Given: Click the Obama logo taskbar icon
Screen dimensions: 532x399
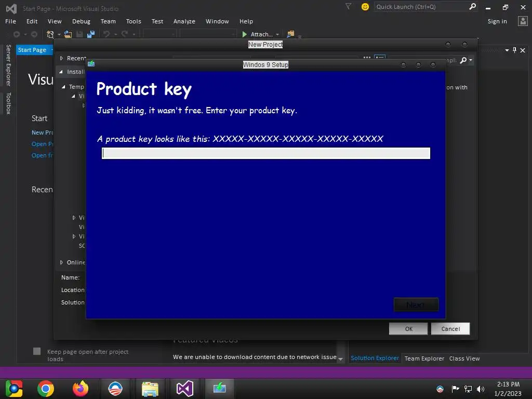Looking at the screenshot, I should [115, 389].
